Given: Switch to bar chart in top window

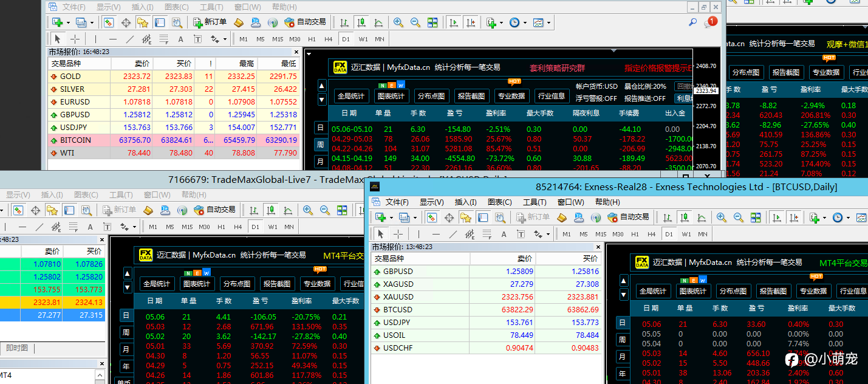Looking at the screenshot, I should click(344, 22).
